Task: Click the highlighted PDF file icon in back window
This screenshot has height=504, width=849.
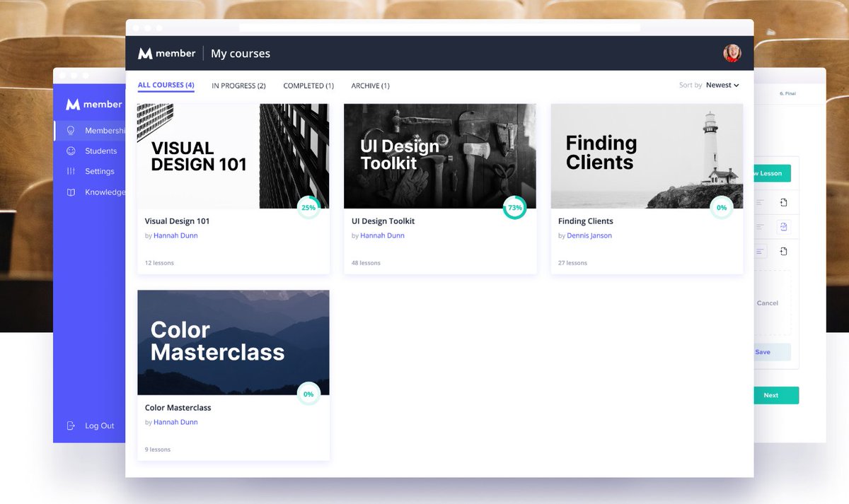Action: 783,227
